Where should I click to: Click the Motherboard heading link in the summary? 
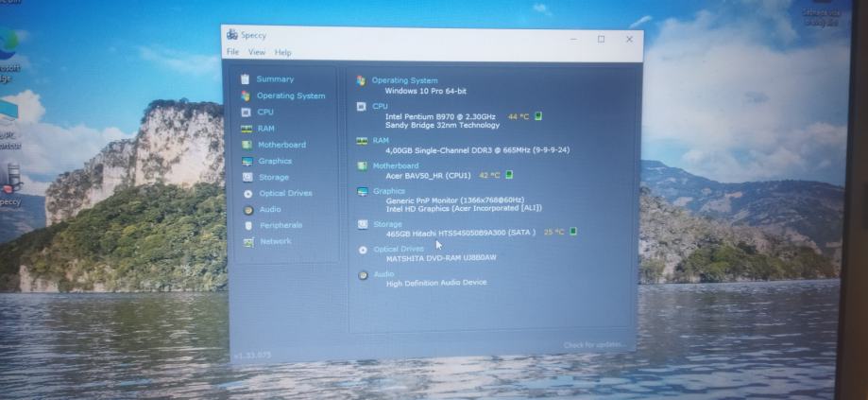[396, 165]
